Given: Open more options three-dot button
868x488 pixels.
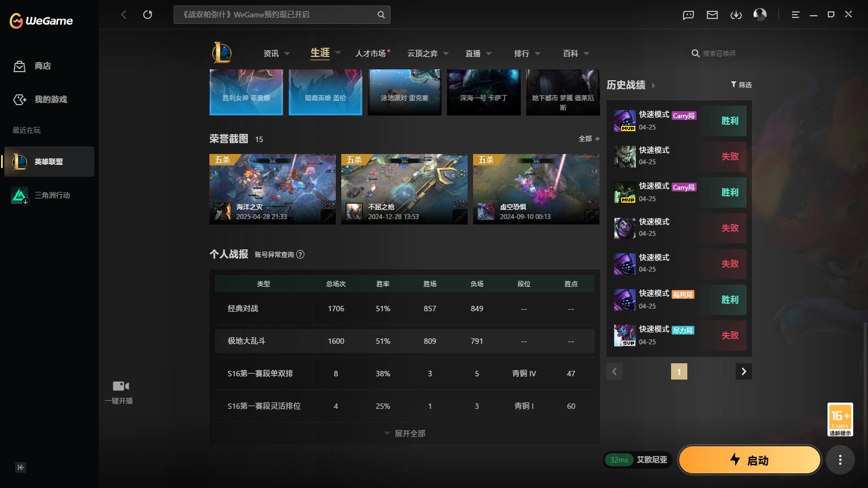Looking at the screenshot, I should [x=840, y=460].
